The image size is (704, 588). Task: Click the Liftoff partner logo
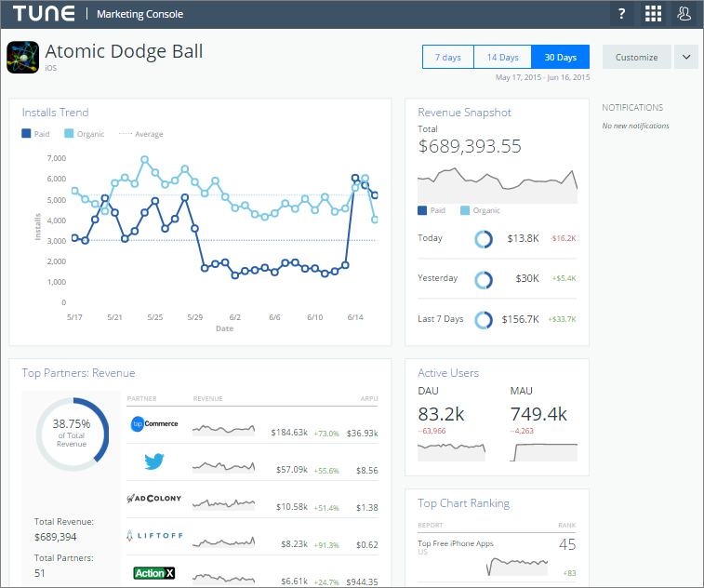(x=154, y=536)
